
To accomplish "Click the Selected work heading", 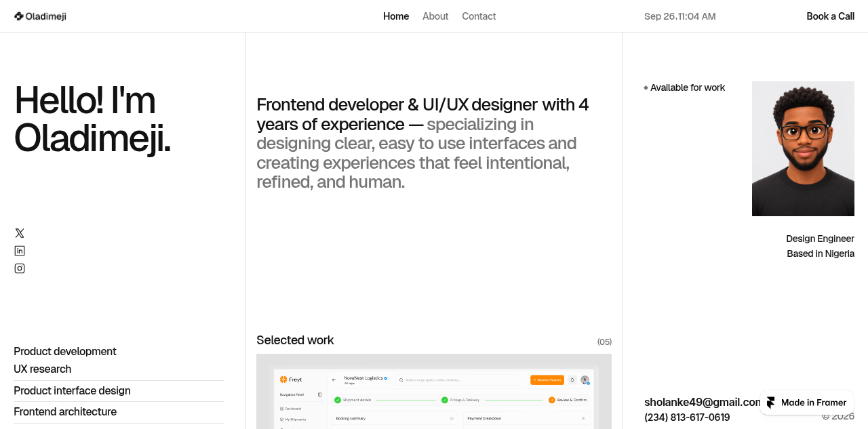I will 295,340.
